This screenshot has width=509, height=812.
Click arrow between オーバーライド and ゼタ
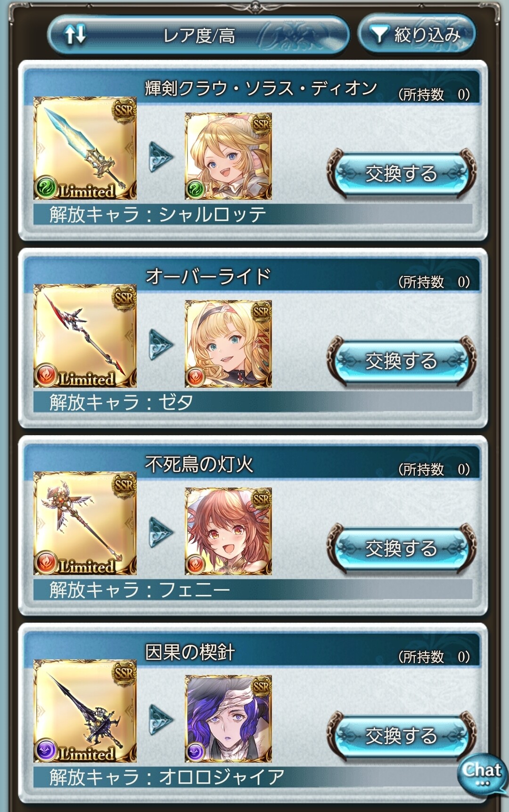[x=161, y=344]
